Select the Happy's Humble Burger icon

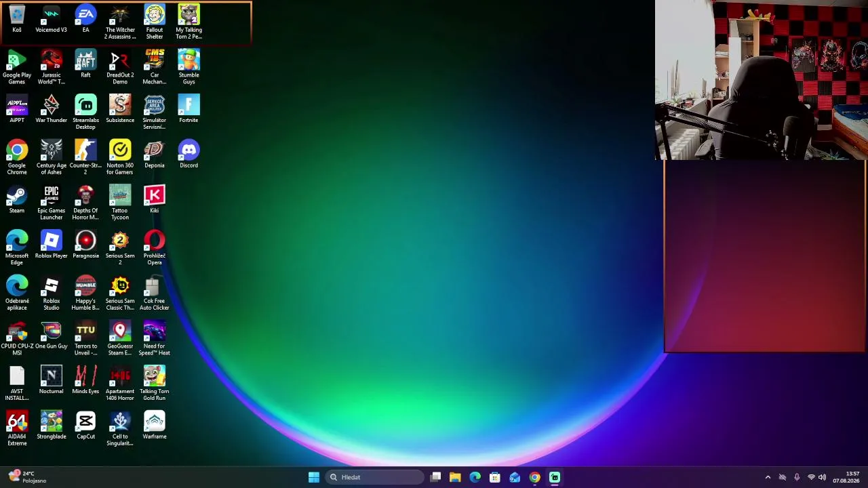[x=85, y=293]
